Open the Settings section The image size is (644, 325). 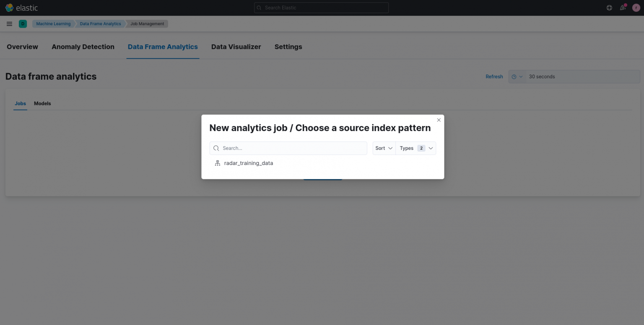288,46
